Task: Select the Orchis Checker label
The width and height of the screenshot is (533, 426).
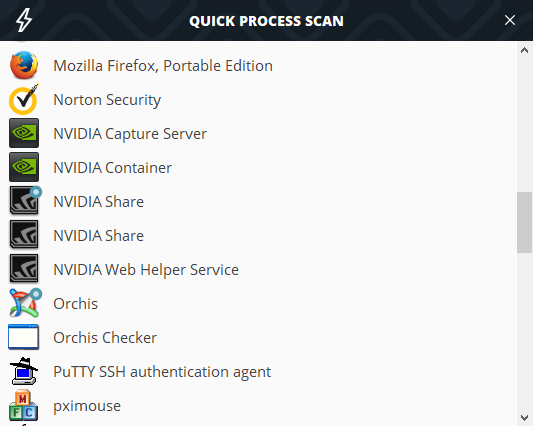Action: click(x=105, y=338)
